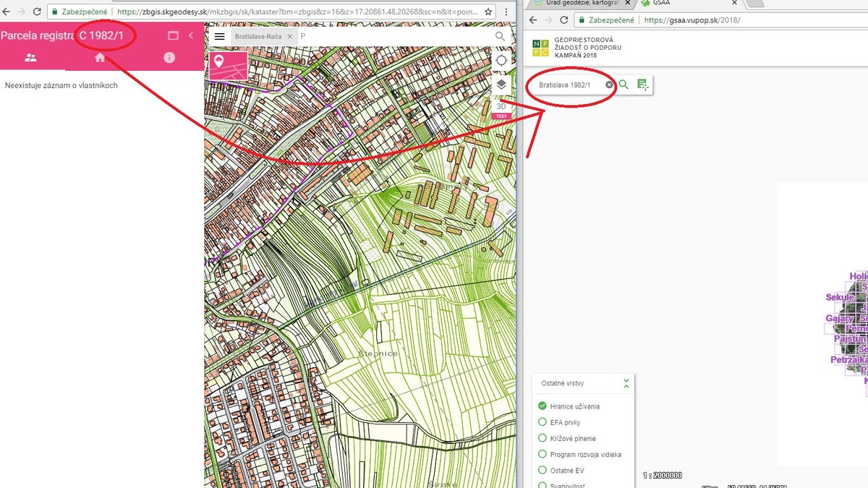The height and width of the screenshot is (488, 868).
Task: Collapse the parcel side panel with chevron
Action: coord(191,35)
